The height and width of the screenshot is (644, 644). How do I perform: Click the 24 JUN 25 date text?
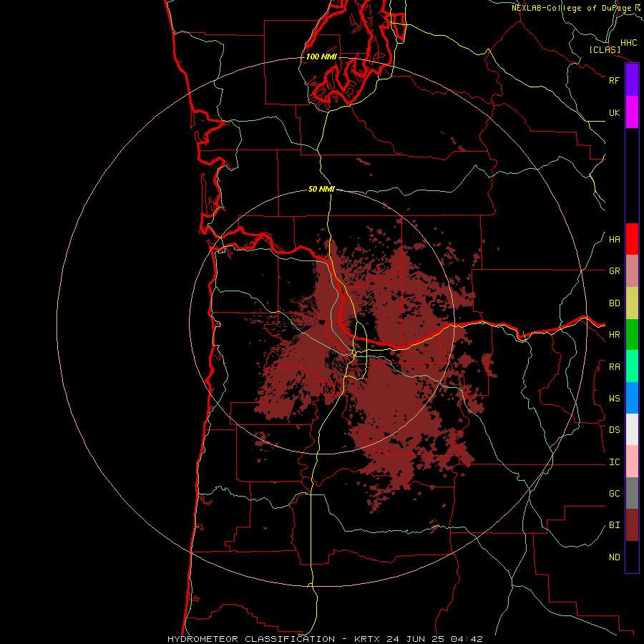coord(415,639)
